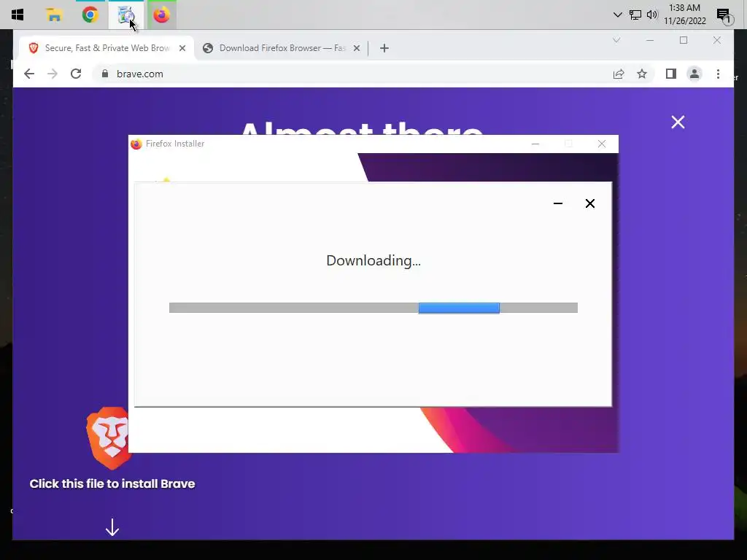The height and width of the screenshot is (560, 747).
Task: Open Chrome three-dot menu
Action: tap(718, 74)
